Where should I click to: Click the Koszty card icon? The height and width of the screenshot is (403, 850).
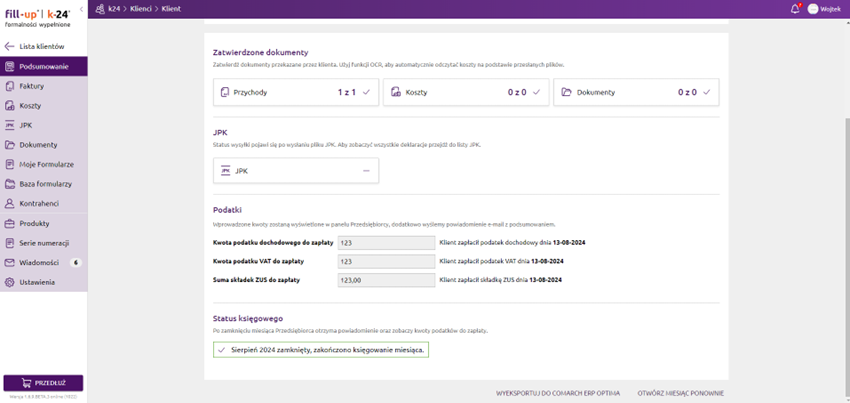(x=396, y=92)
